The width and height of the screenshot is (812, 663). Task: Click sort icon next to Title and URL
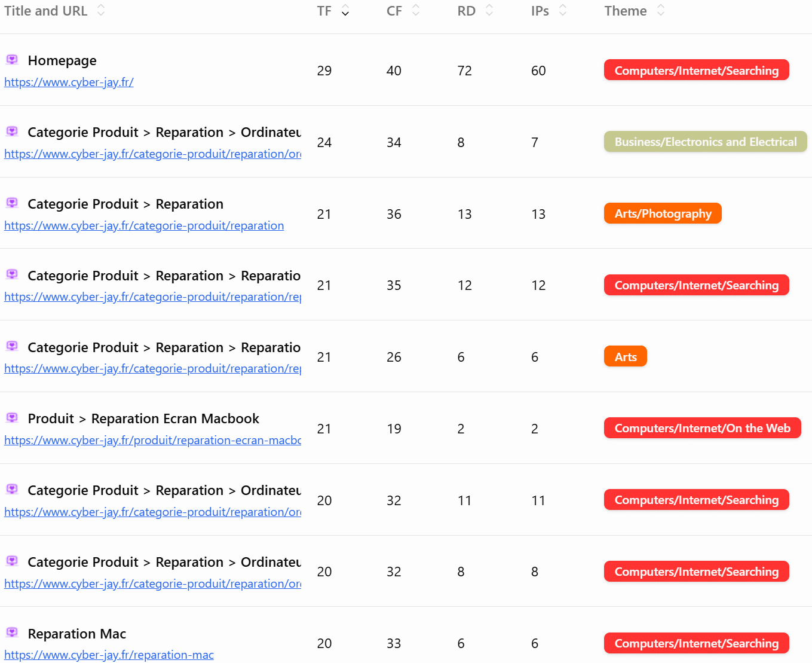101,11
